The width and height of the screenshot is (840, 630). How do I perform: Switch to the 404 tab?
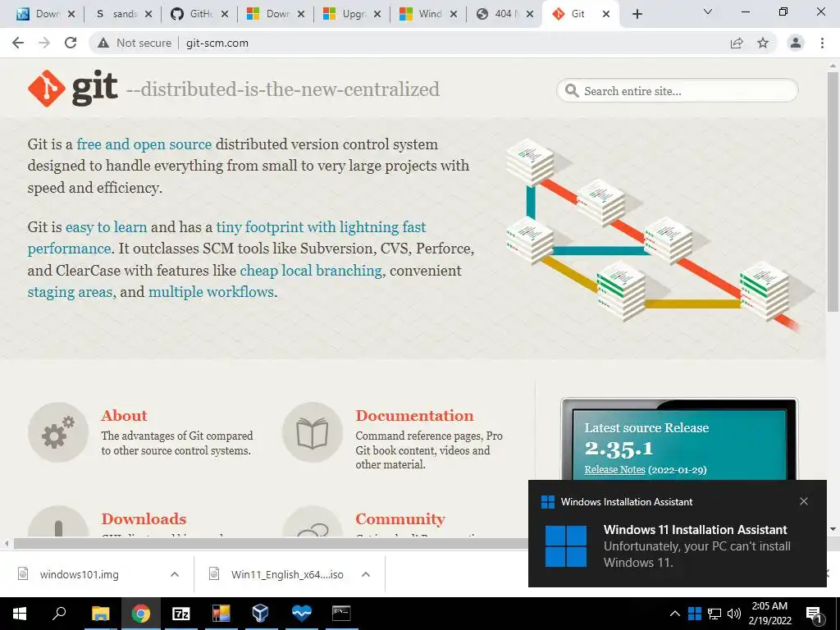[x=504, y=14]
